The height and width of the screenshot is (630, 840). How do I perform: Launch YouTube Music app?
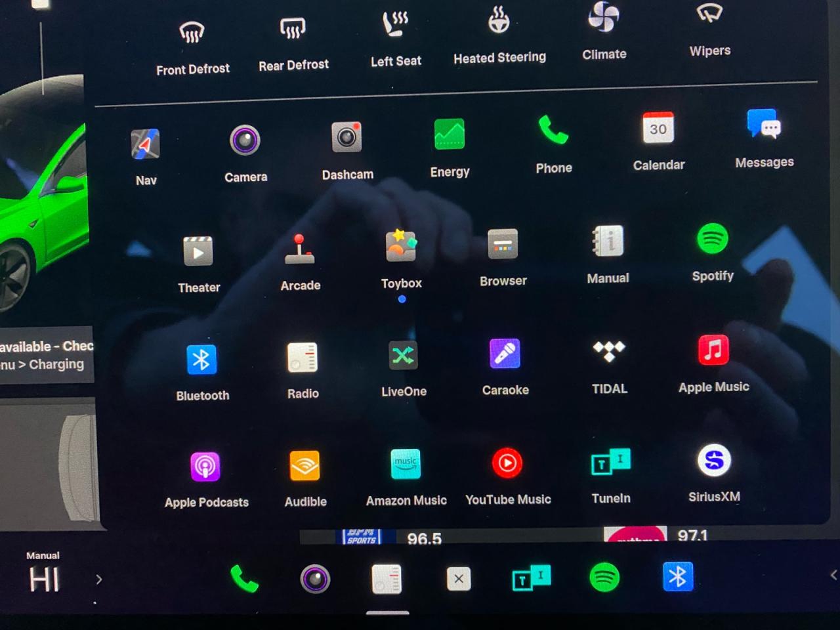(x=507, y=464)
